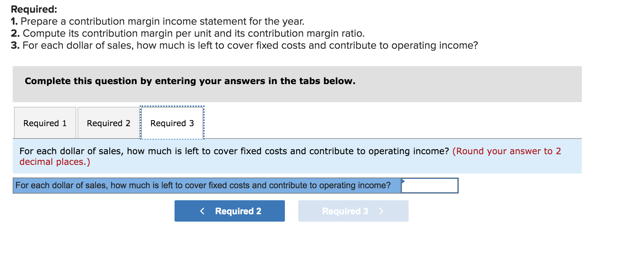Select the active Required 3 tab
This screenshot has height=265, width=644.
pos(172,123)
